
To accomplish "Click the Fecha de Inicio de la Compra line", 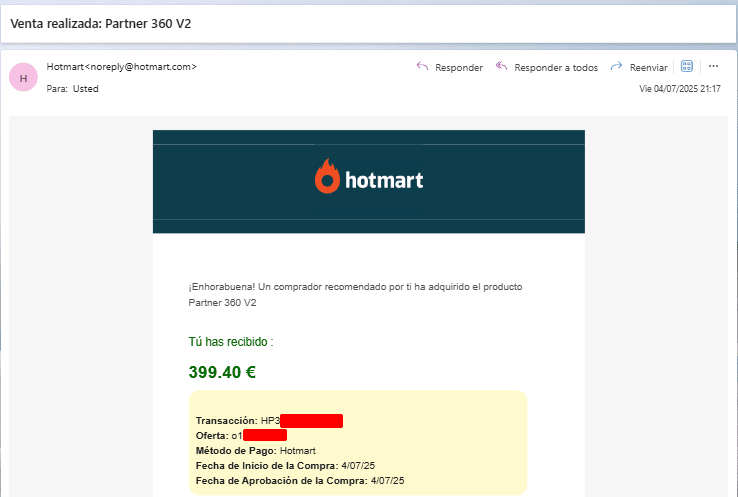I will pyautogui.click(x=285, y=465).
